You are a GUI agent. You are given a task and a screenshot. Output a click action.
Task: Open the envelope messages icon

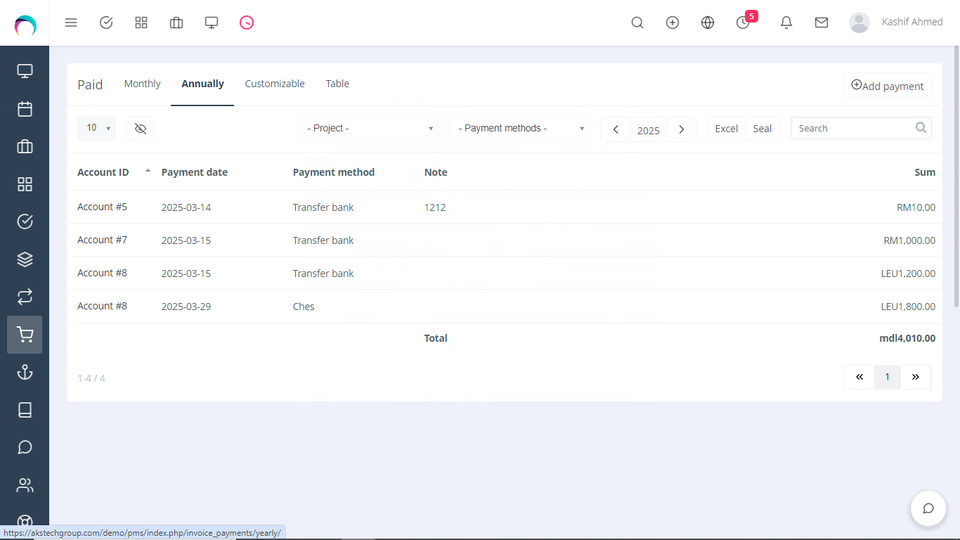tap(821, 22)
